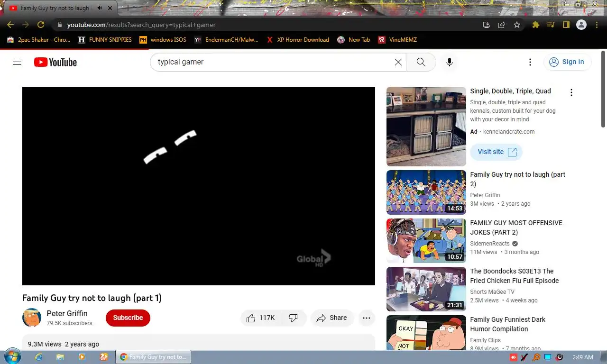Image resolution: width=607 pixels, height=364 pixels.
Task: Open The Boondocks S03E13 thumbnail
Action: tap(426, 289)
